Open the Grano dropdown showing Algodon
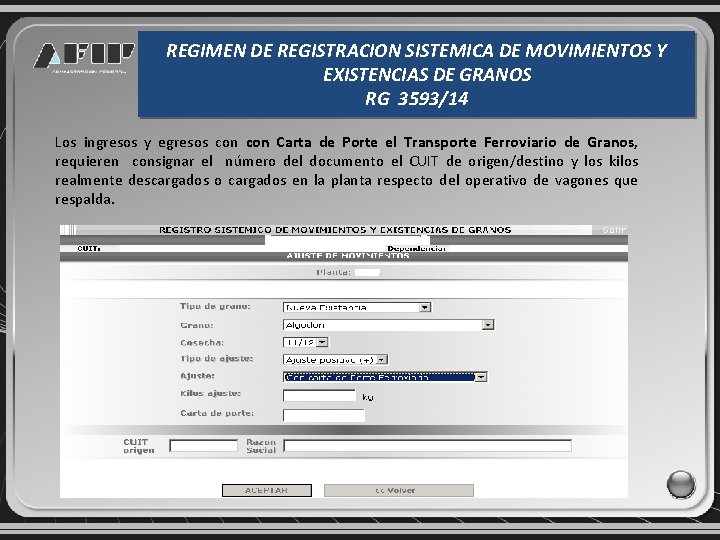Screen dimensions: 720x540 click(x=388, y=325)
